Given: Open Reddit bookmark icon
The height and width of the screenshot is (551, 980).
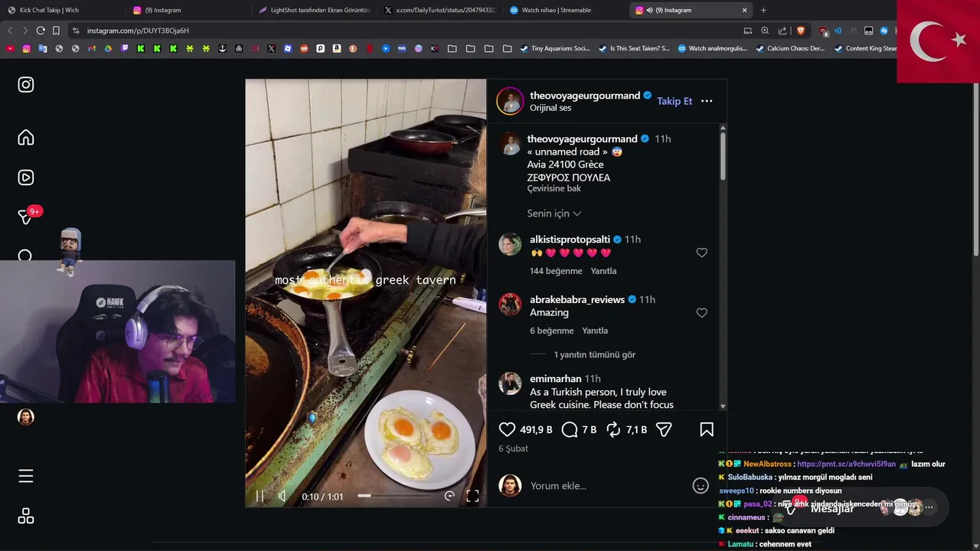Looking at the screenshot, I should (x=304, y=48).
